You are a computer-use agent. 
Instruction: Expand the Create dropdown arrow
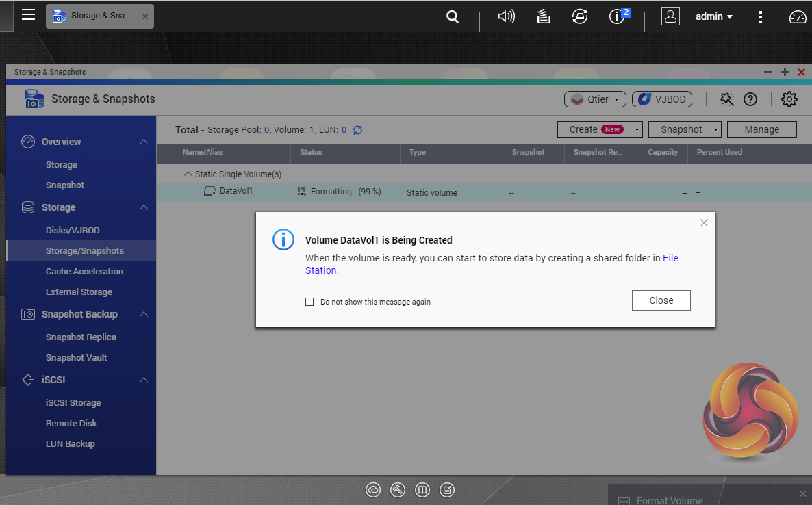(x=637, y=129)
